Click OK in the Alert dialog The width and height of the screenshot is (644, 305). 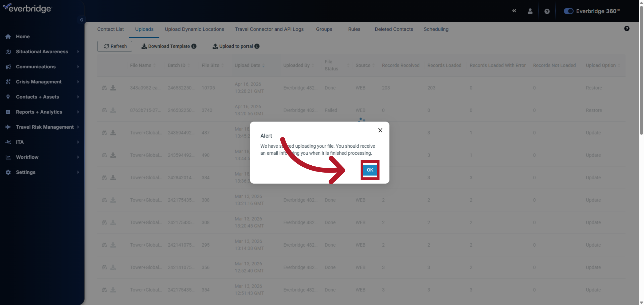tap(370, 170)
